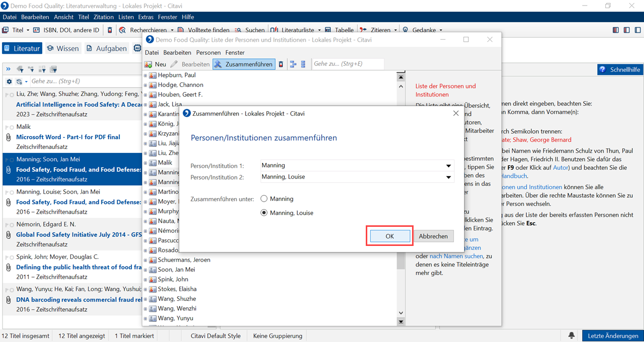
Task: Click the paperclip of Global Food Safety entry
Action: click(9, 234)
